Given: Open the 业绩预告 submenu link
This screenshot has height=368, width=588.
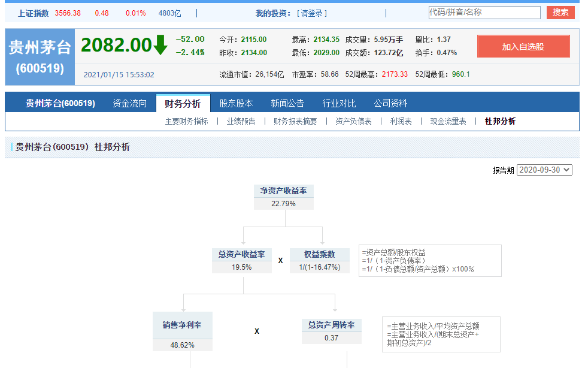Looking at the screenshot, I should coord(241,121).
